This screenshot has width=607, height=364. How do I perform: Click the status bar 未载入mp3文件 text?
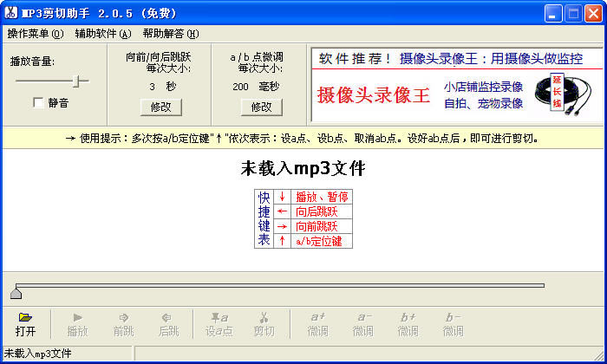click(37, 354)
